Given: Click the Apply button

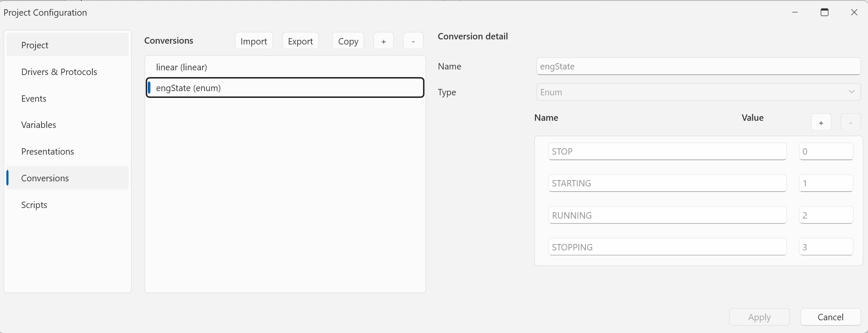Looking at the screenshot, I should tap(759, 317).
